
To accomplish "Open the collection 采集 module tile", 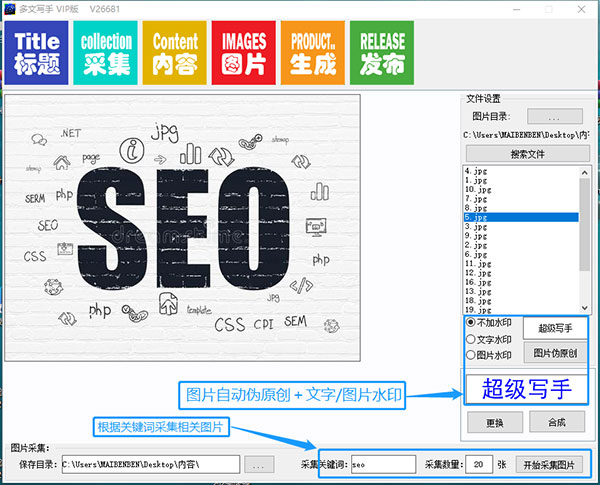I will (105, 53).
